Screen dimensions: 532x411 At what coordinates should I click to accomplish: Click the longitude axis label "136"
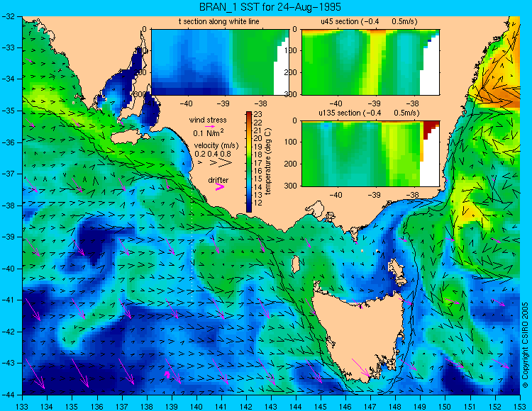[96, 406]
